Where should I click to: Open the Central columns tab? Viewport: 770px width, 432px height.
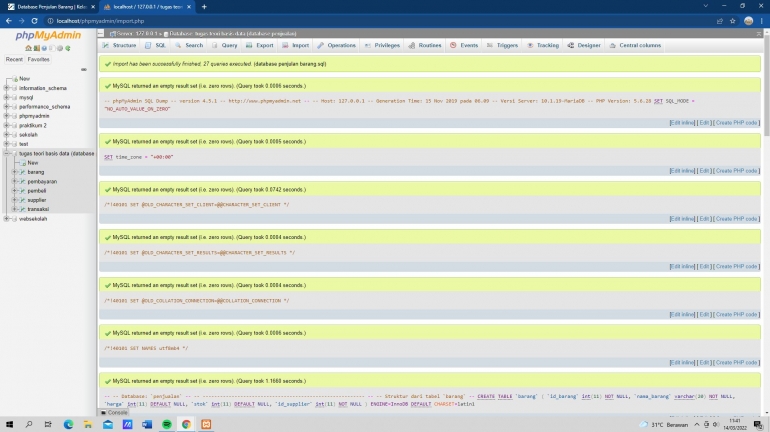click(635, 45)
